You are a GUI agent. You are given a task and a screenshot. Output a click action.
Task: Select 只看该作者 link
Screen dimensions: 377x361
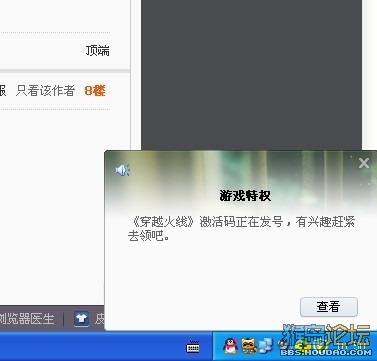pyautogui.click(x=45, y=91)
